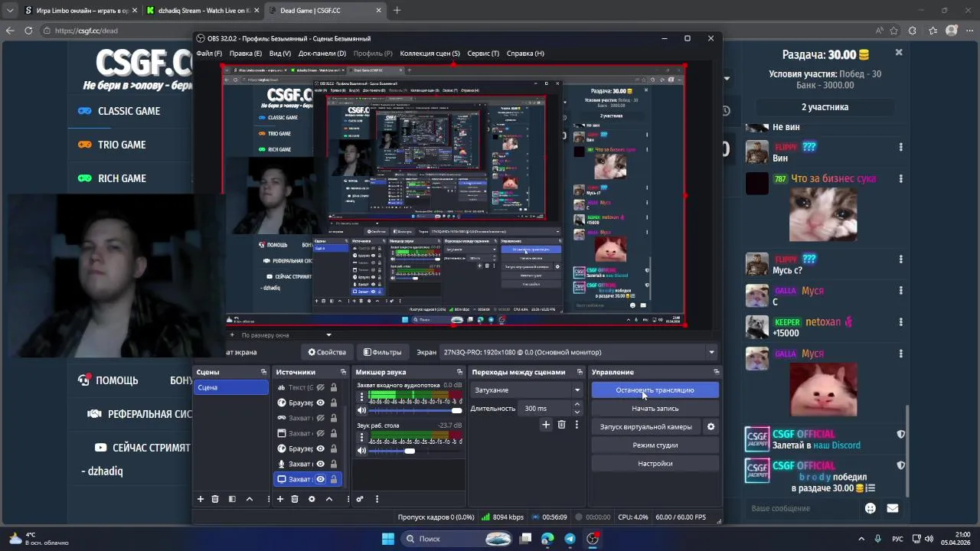Remove selected source with trash icon
The height and width of the screenshot is (551, 980).
pyautogui.click(x=295, y=499)
